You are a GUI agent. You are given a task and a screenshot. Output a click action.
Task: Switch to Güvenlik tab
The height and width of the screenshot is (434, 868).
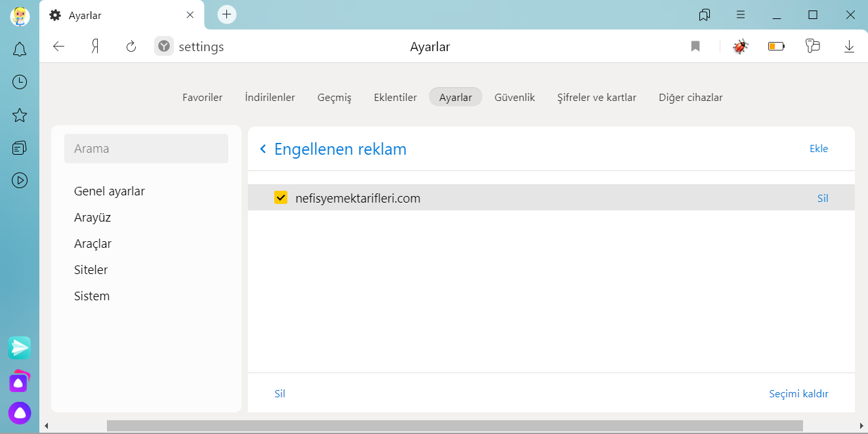click(x=514, y=97)
